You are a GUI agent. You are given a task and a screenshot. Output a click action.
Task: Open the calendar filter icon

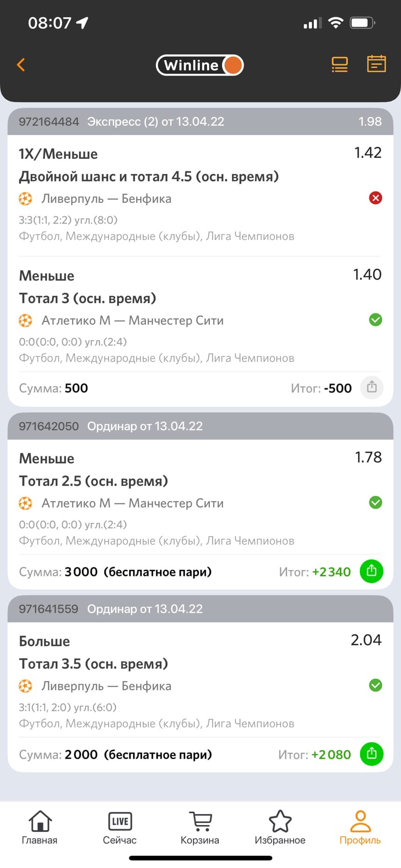point(376,64)
